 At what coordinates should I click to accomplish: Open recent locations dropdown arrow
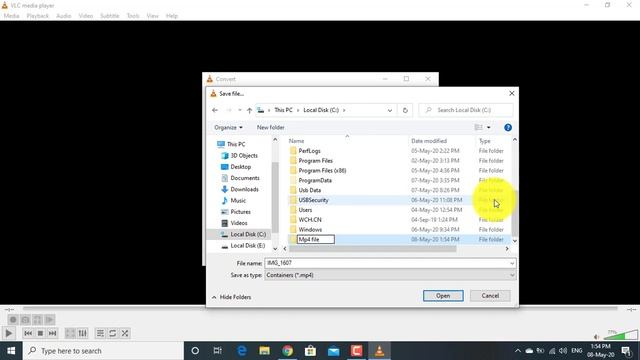pos(240,110)
